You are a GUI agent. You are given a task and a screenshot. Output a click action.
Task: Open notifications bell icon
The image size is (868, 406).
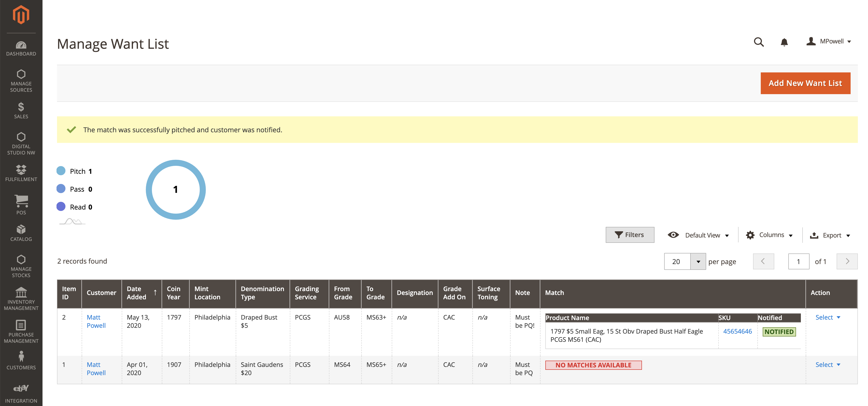[784, 42]
